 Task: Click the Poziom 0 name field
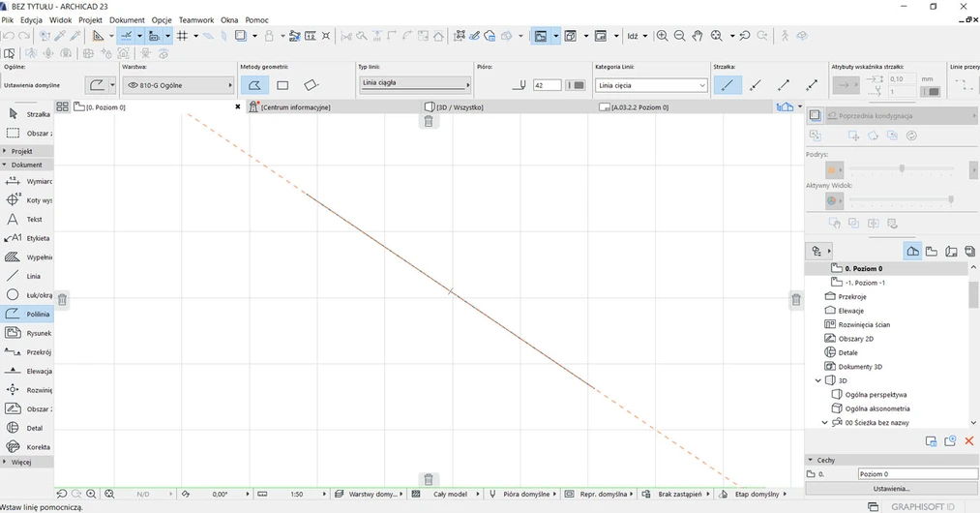[917, 473]
